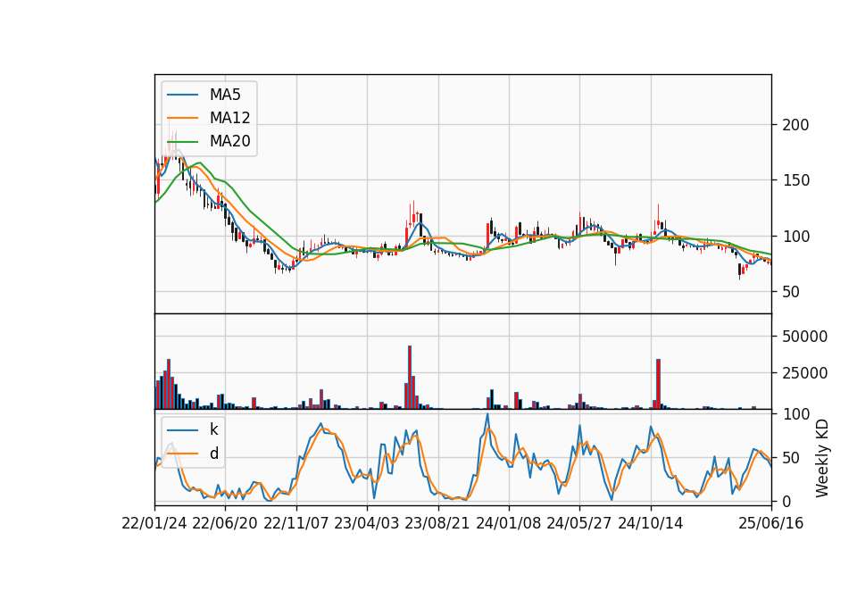Image resolution: width=857 pixels, height=616 pixels.
Task: Click the green MA20 line sample in legend
Action: coord(182,141)
